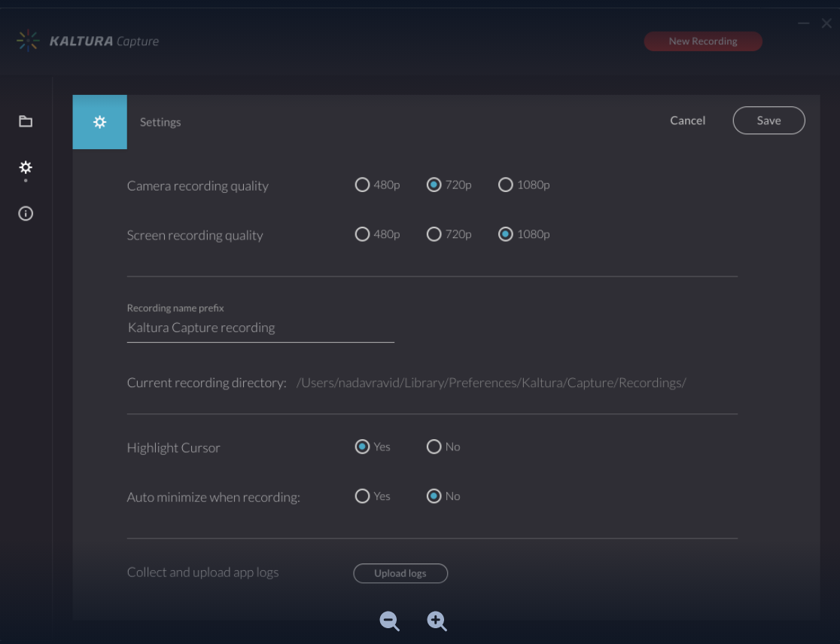Screen dimensions: 840x644
Task: Select Yes for Auto minimize when recording
Action: (x=362, y=496)
